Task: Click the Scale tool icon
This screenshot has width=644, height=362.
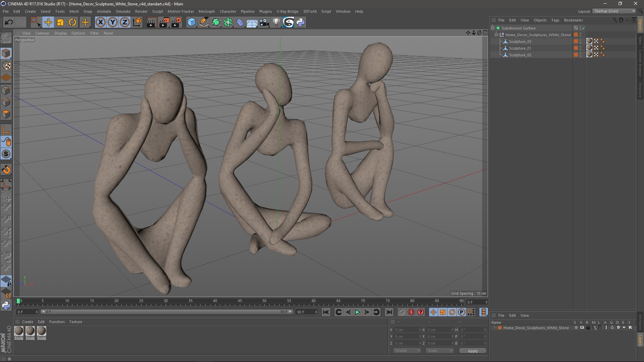Action: click(60, 22)
